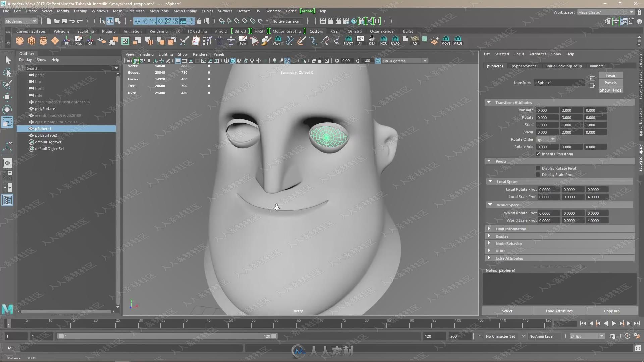Activate the Rotate tool in toolbox
This screenshot has width=644, height=362.
click(8, 110)
